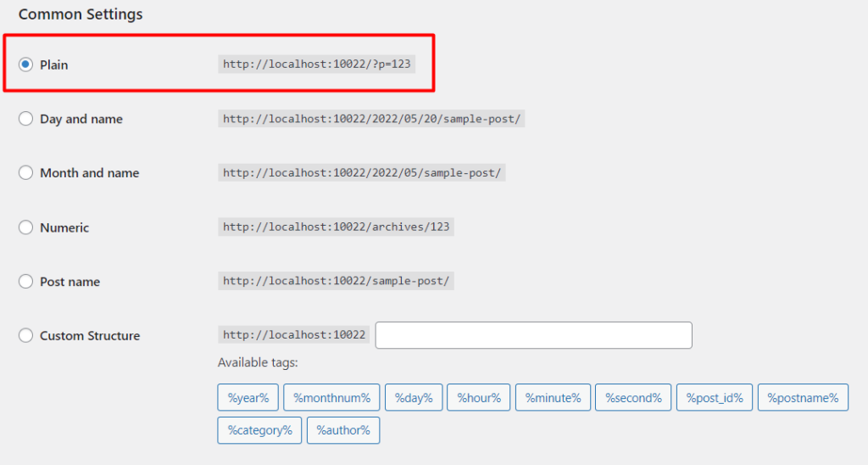Add the %hour% tag
Image resolution: width=868 pixels, height=465 pixels.
[x=479, y=397]
